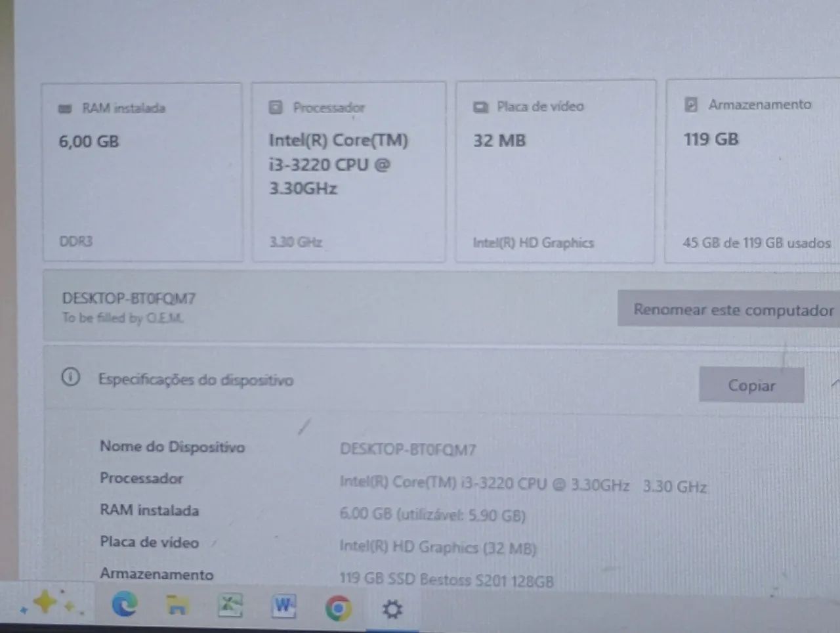Click the info icon beside Especificações do dispositivo

click(x=72, y=379)
